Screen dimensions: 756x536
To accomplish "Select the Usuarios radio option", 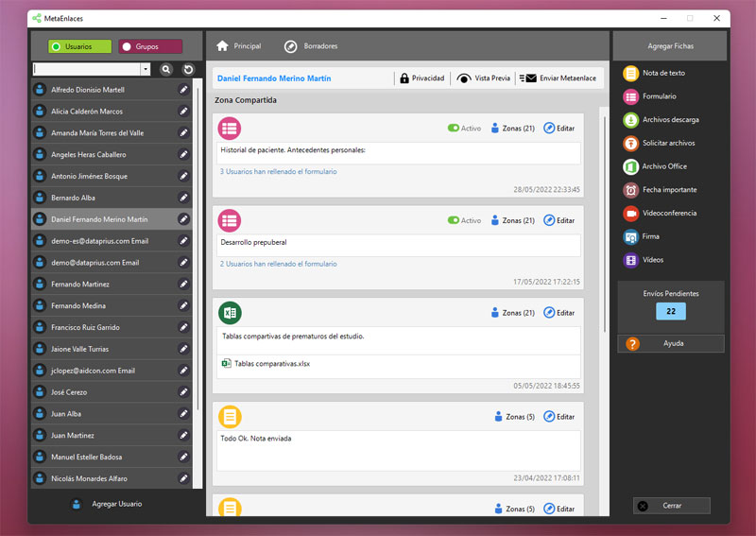I will point(79,47).
